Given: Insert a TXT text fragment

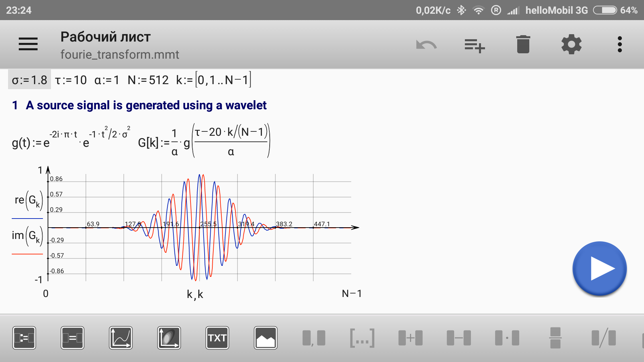Looking at the screenshot, I should (x=217, y=338).
